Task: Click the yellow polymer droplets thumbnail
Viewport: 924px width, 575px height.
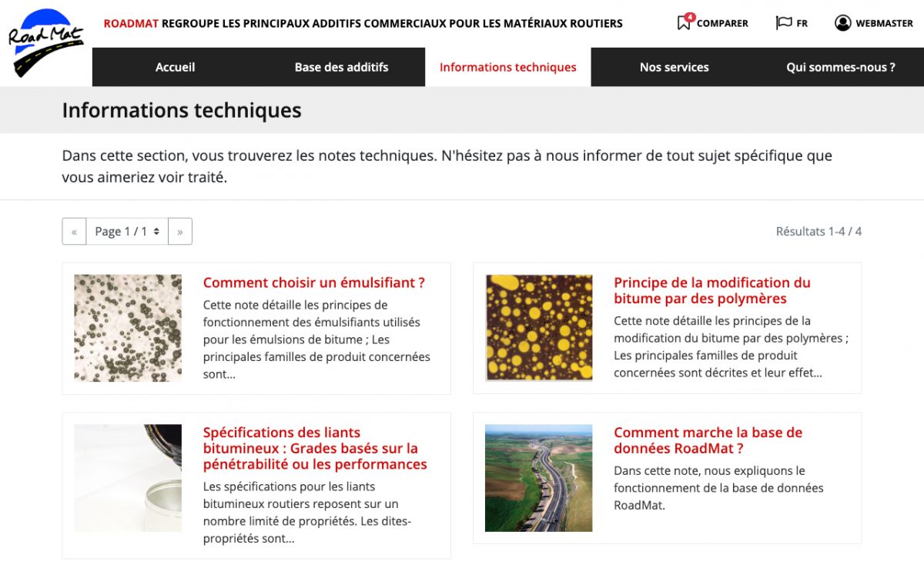Action: coord(538,328)
